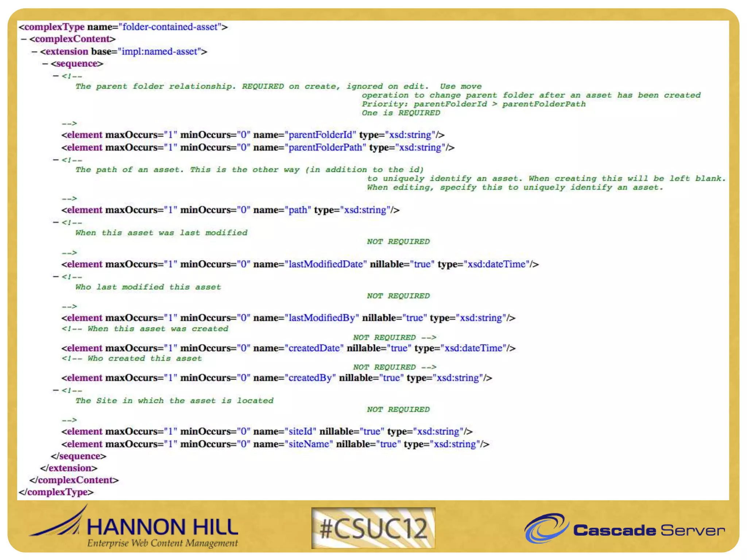Select the "siteName" element name
Image resolution: width=747 pixels, height=560 pixels.
[309, 444]
